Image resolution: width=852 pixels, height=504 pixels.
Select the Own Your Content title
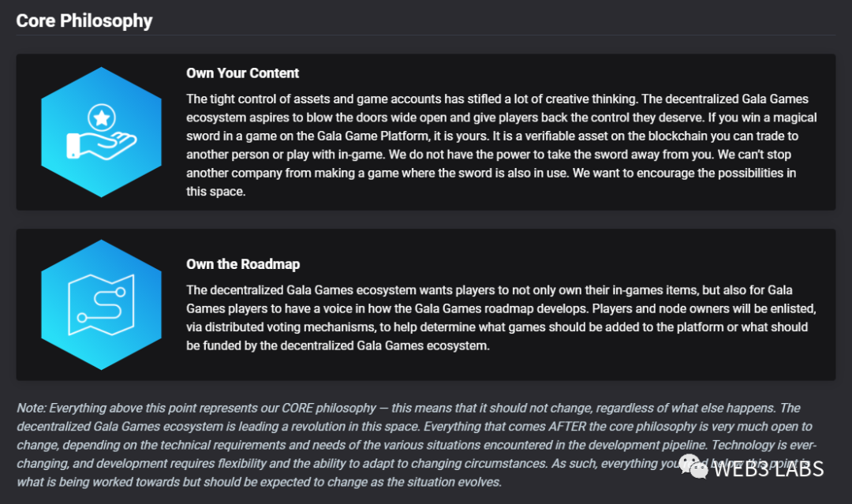[x=242, y=73]
